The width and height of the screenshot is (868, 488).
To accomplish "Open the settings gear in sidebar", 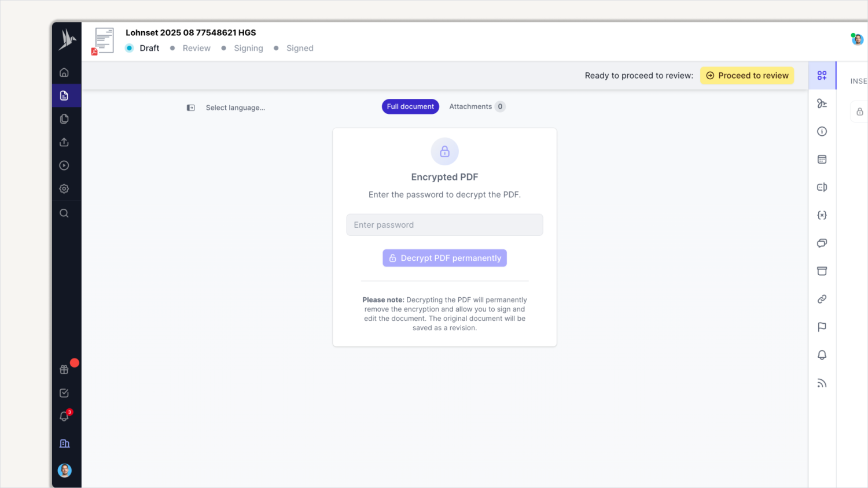I will [64, 188].
